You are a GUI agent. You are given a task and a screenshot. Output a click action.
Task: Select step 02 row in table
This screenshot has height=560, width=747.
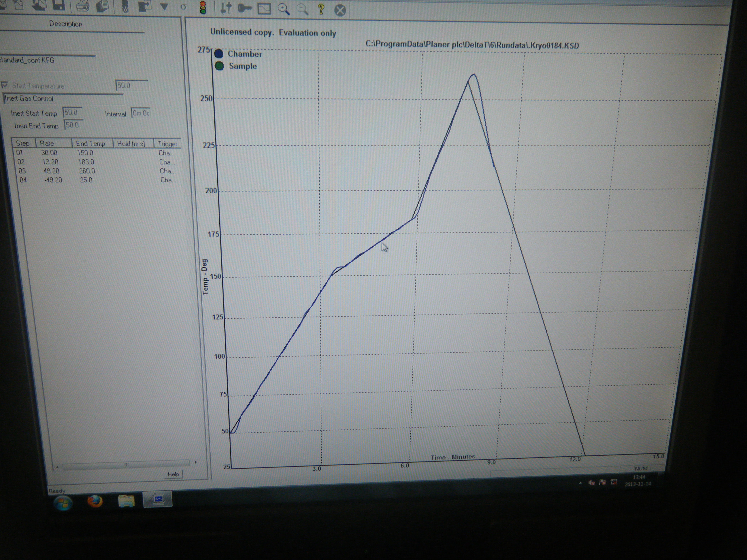[x=97, y=162]
